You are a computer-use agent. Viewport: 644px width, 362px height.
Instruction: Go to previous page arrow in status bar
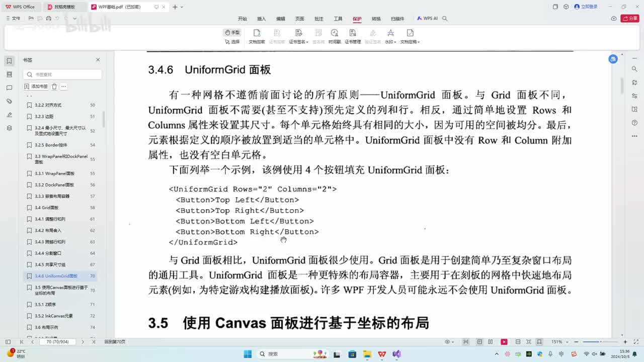(x=33, y=342)
